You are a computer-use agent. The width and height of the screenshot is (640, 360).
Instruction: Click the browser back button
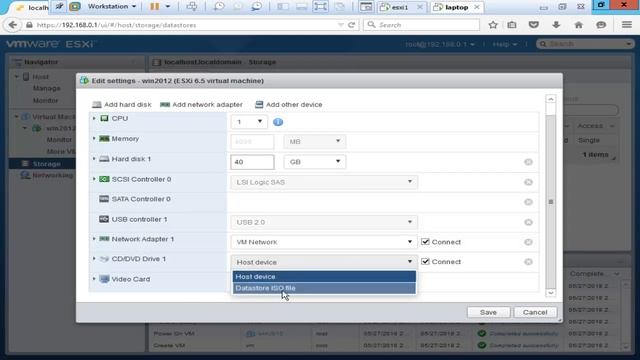tap(13, 25)
